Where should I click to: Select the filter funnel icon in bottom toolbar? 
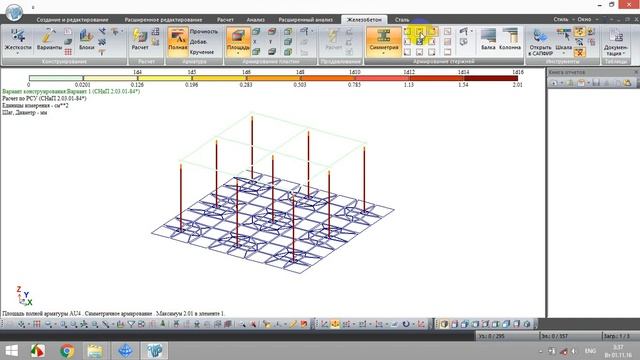pyautogui.click(x=131, y=324)
